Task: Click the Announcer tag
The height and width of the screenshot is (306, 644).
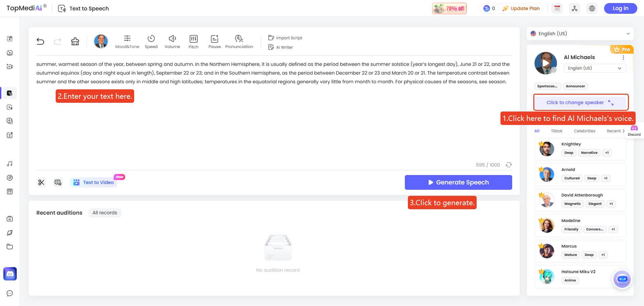Action: 575,86
